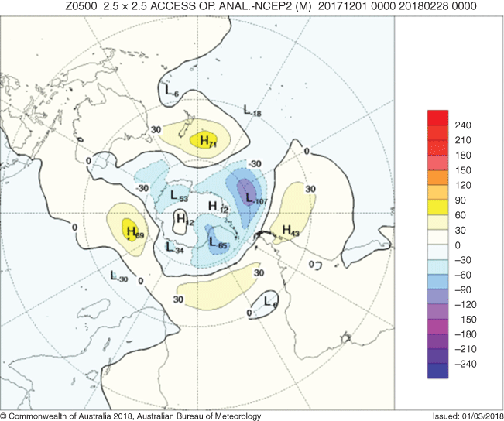The width and height of the screenshot is (504, 421).
Task: Click the -150 legend label
Action: [x=466, y=320]
